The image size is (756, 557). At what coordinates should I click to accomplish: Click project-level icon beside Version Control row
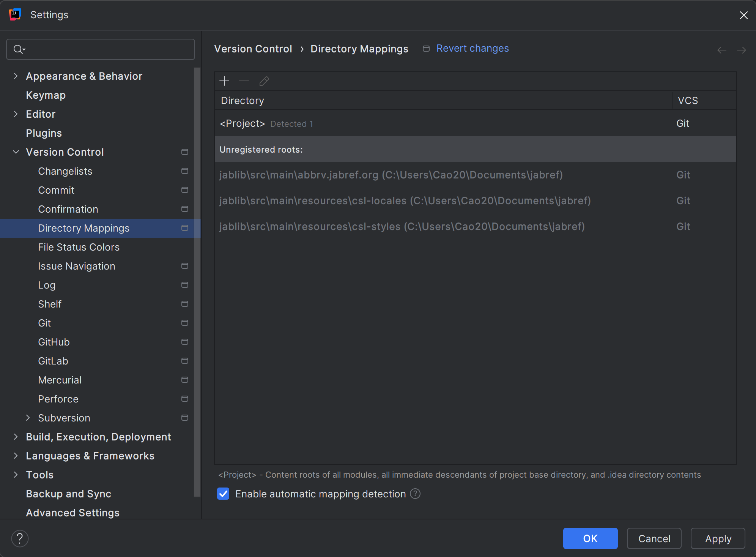tap(185, 152)
